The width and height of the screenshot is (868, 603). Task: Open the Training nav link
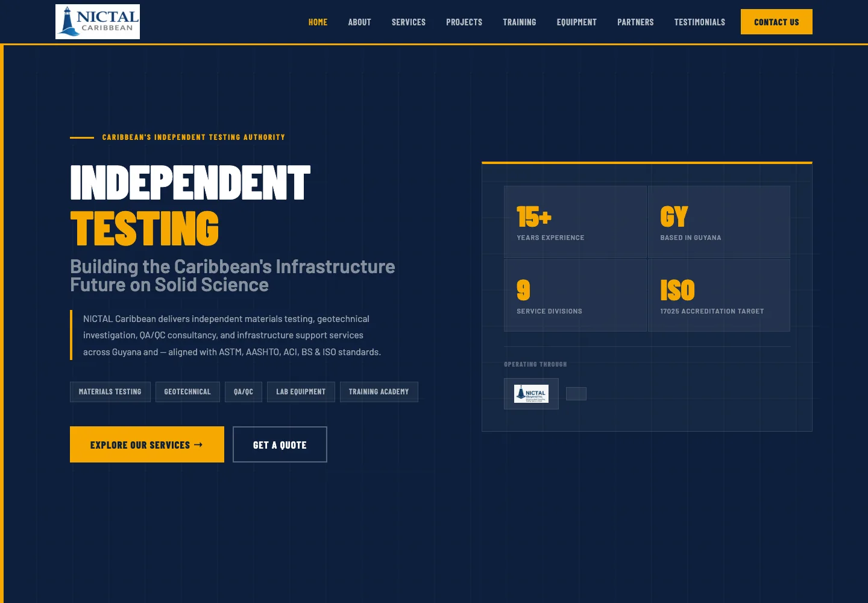click(x=520, y=22)
